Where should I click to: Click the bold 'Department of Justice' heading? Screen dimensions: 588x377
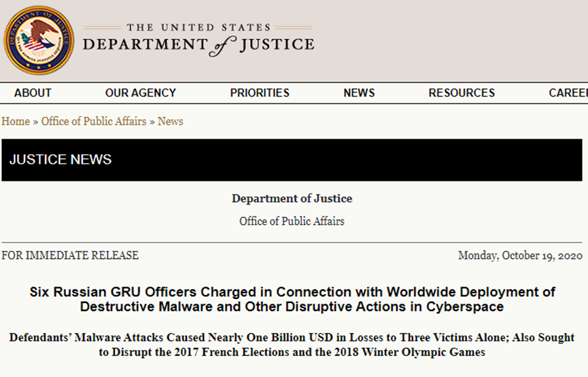292,198
